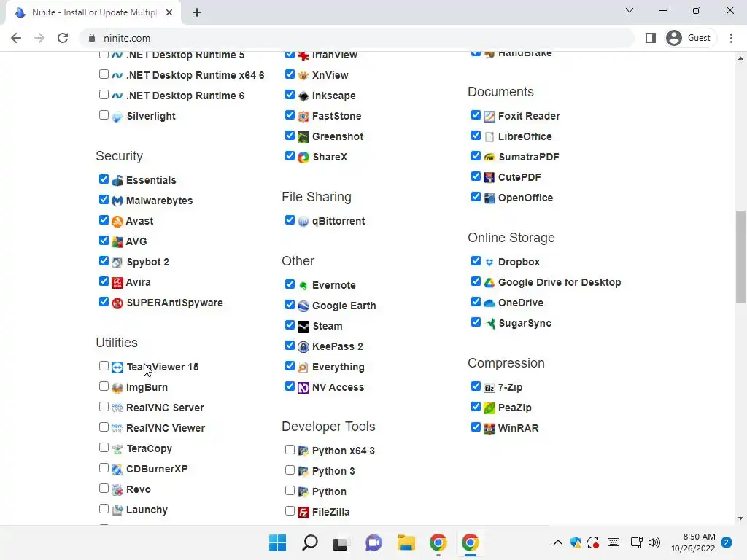Click the Evernote elephant icon
The image size is (747, 560).
[x=303, y=285]
